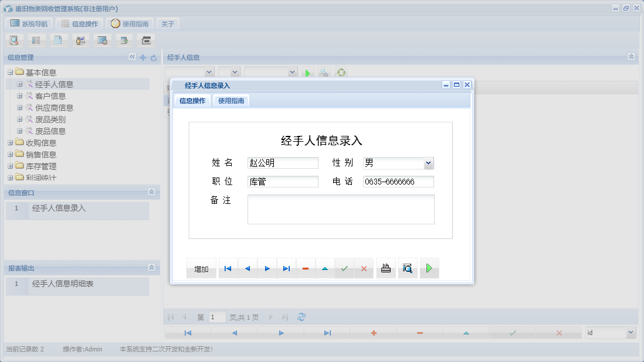Click inside the 备注 remarks text area
Screen dimensions: 644x362
pos(340,209)
